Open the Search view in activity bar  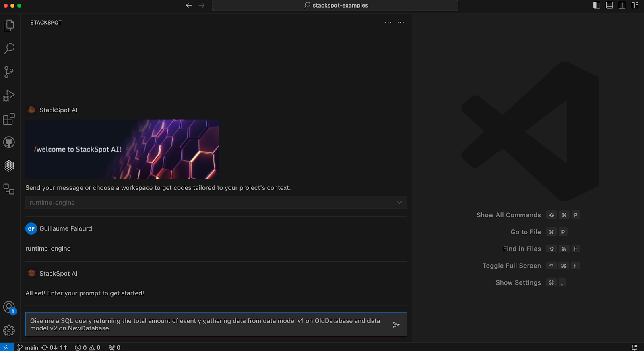point(9,49)
